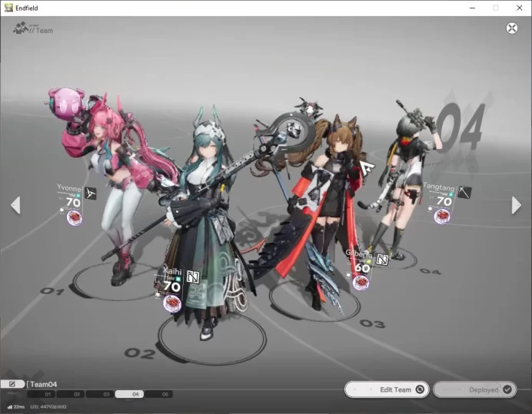Minimize the Endfield window
532x414 pixels.
(472, 8)
